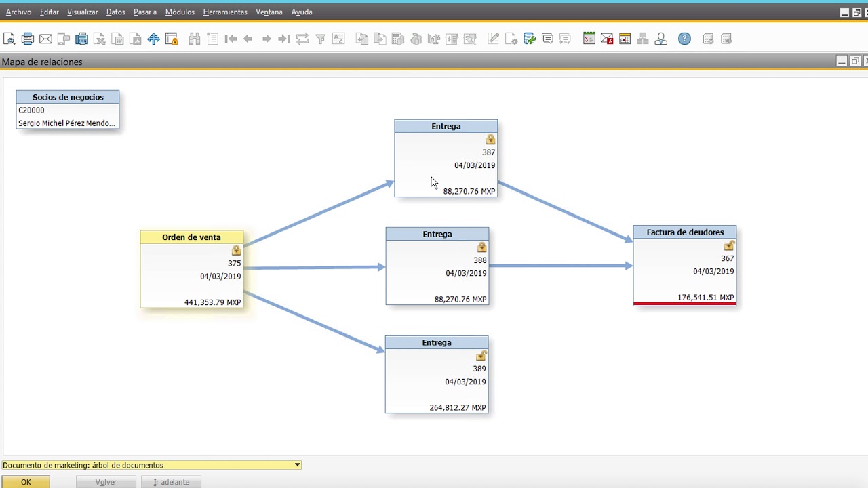Viewport: 868px width, 488px height.
Task: Click the Form Settings page-gear icon
Action: (511, 39)
